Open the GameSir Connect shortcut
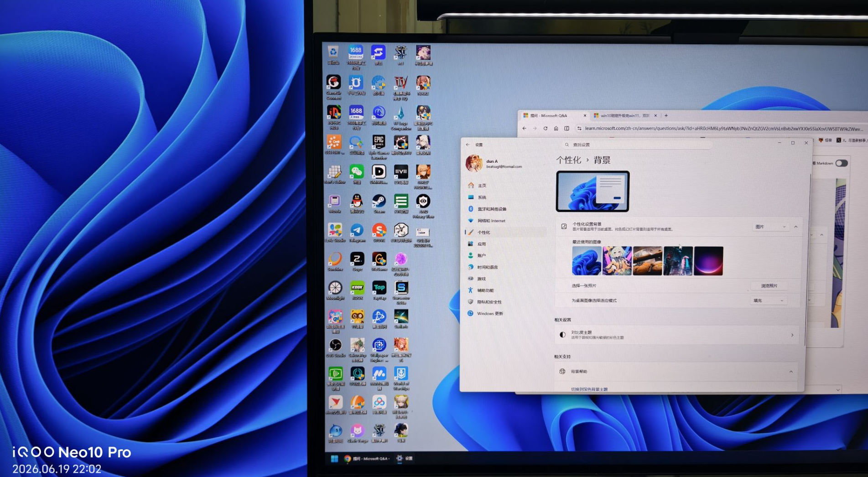The width and height of the screenshot is (868, 477). pyautogui.click(x=333, y=88)
